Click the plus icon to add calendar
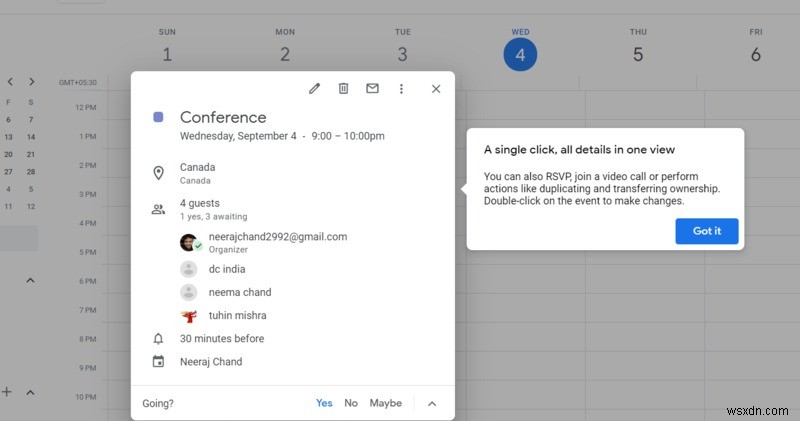800x421 pixels. tap(7, 392)
